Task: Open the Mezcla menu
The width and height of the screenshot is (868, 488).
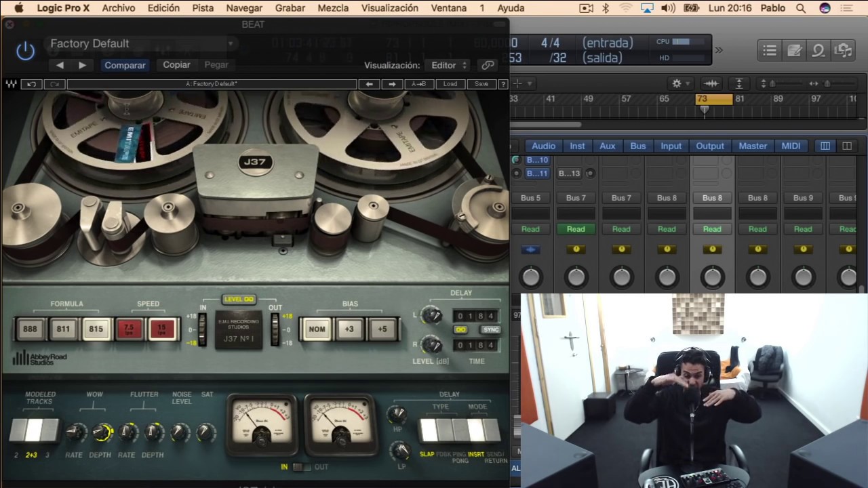Action: tap(333, 8)
